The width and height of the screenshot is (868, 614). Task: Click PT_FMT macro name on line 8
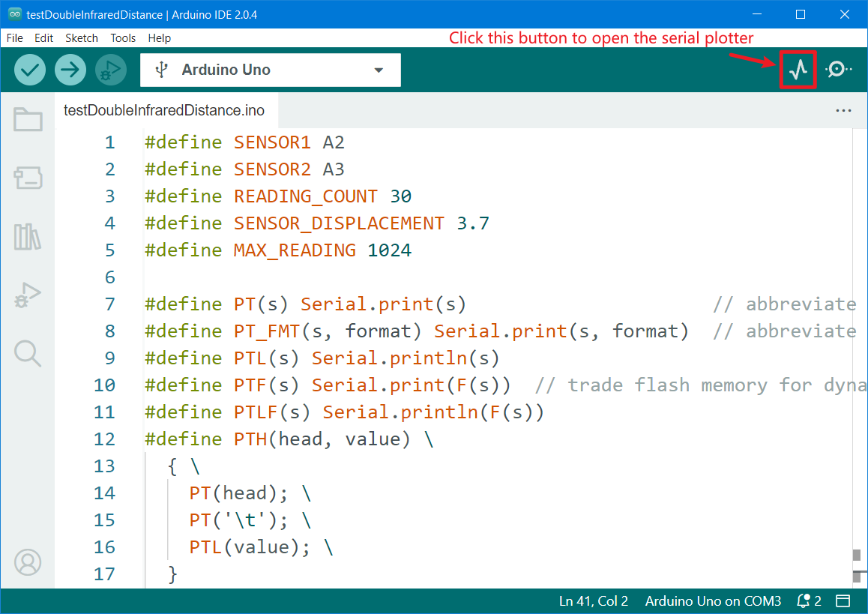267,331
